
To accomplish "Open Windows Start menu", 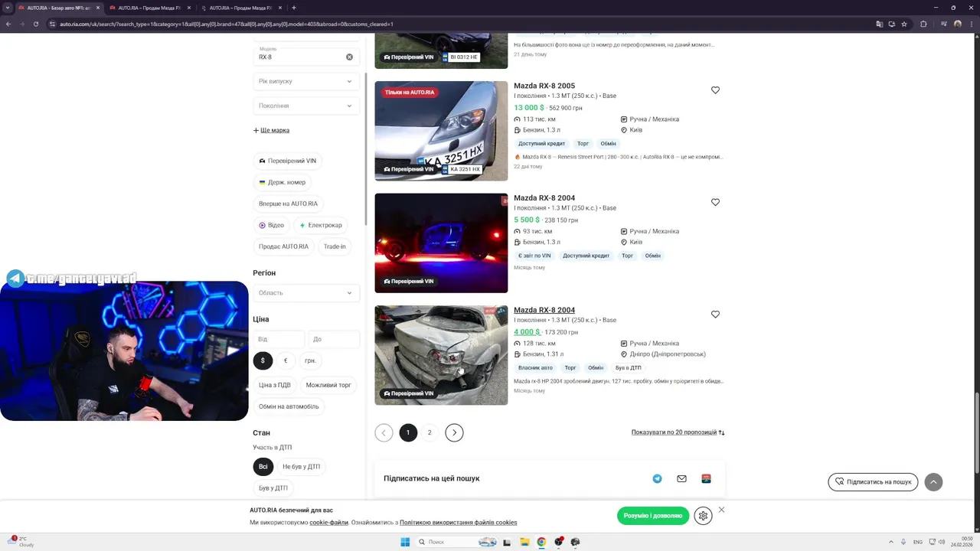I will point(405,542).
